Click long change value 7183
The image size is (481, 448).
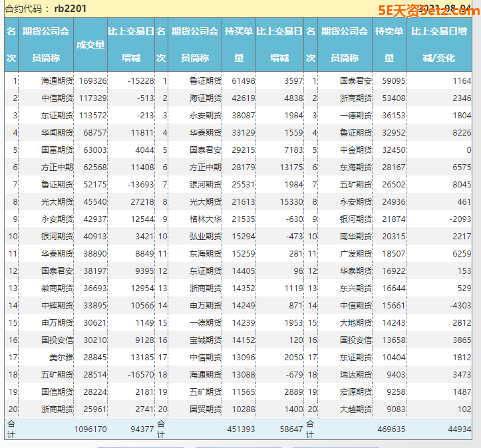pos(293,150)
